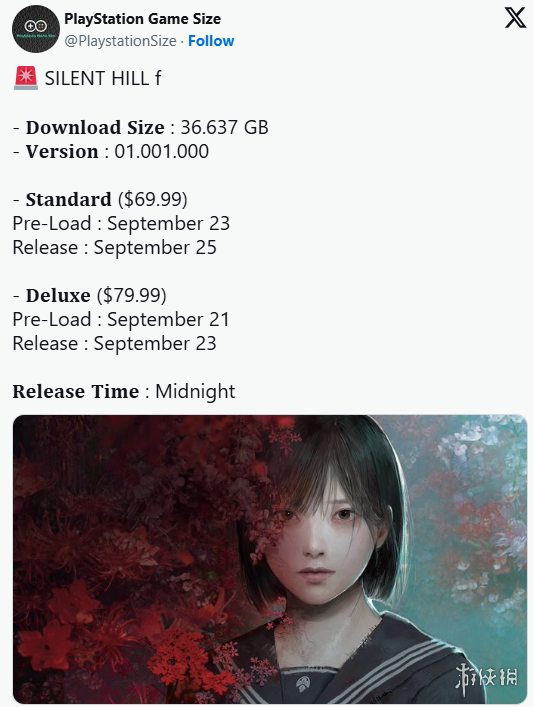Click the Deluxe Release September 23 text
The height and width of the screenshot is (707, 533).
[x=115, y=344]
